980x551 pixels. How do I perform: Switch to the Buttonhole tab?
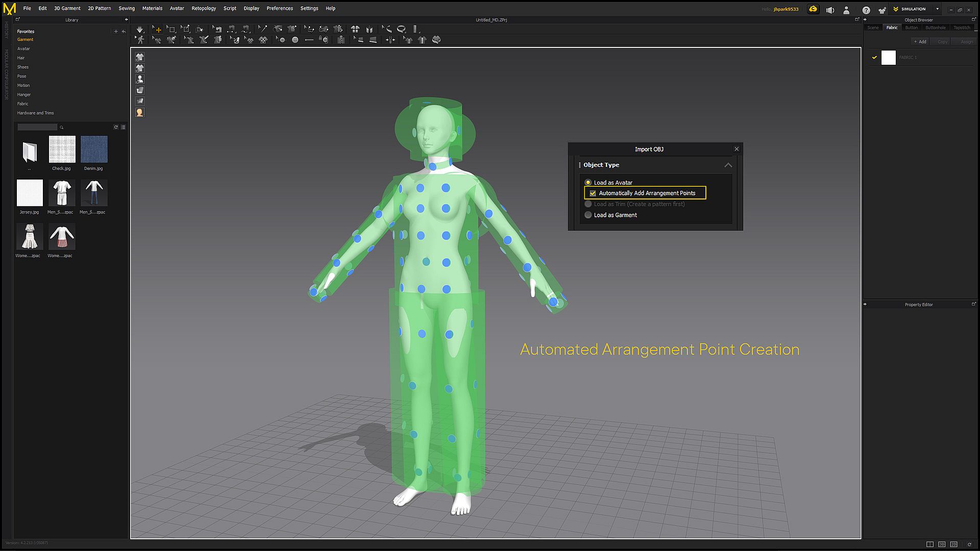tap(935, 28)
